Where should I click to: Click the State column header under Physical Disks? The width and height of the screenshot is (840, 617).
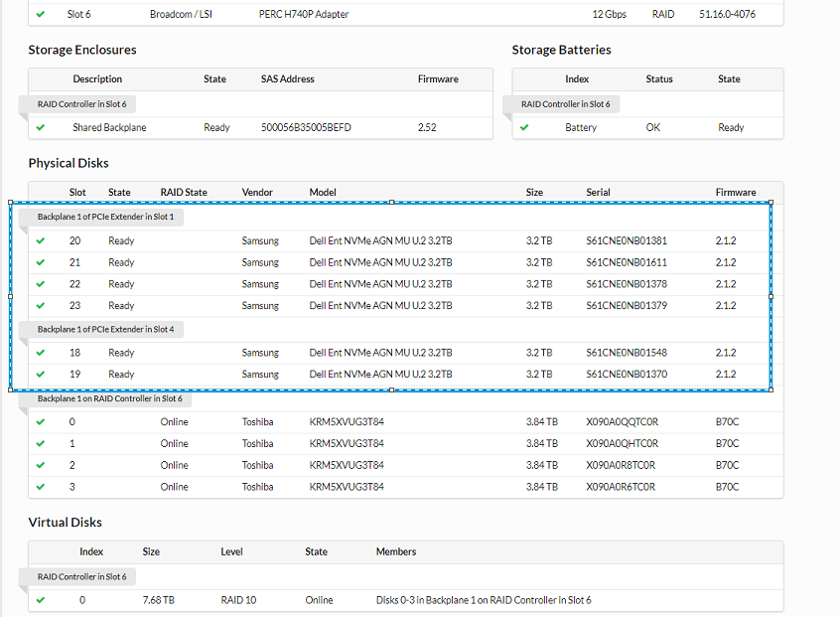119,192
